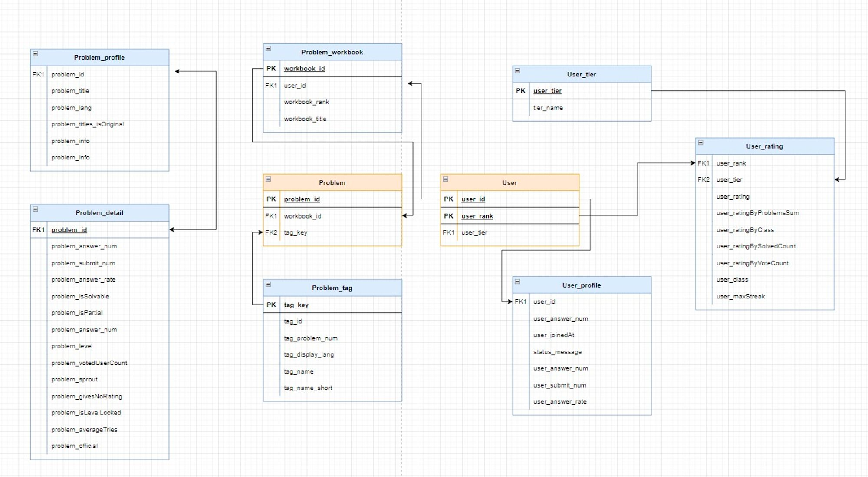868x477 pixels.
Task: Click collapse icon on orange Problem table
Action: tap(268, 179)
